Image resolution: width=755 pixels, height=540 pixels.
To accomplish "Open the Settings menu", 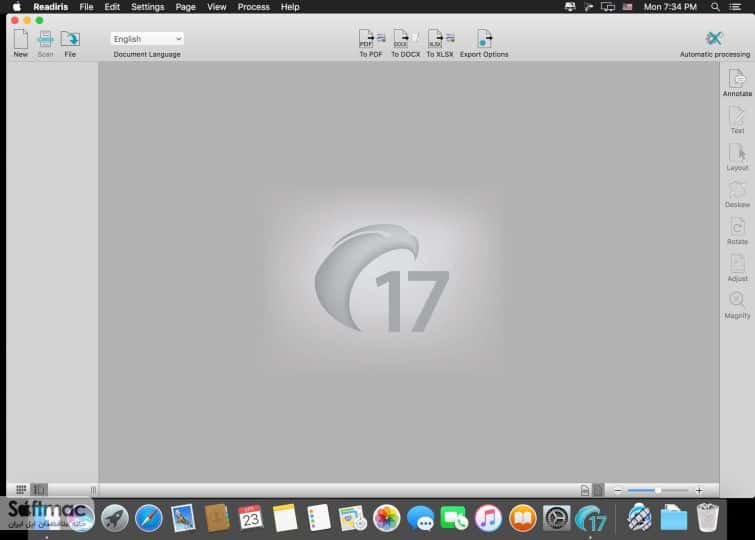I will click(148, 7).
